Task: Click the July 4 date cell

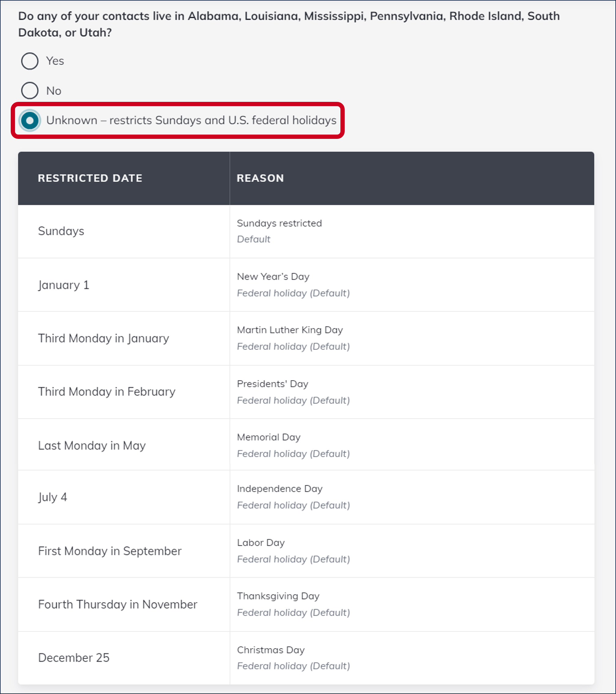Action: pos(53,497)
